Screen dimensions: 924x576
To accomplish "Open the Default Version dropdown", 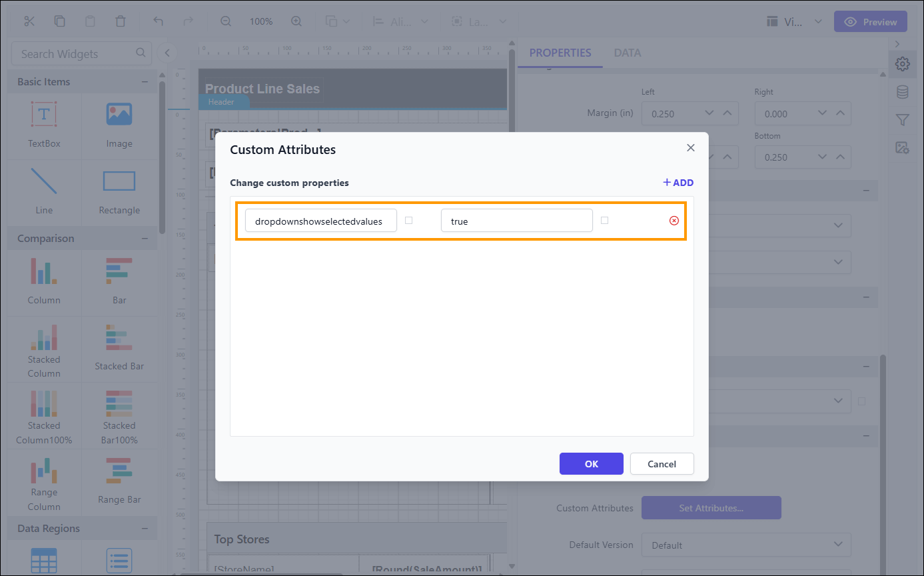I will (x=745, y=545).
